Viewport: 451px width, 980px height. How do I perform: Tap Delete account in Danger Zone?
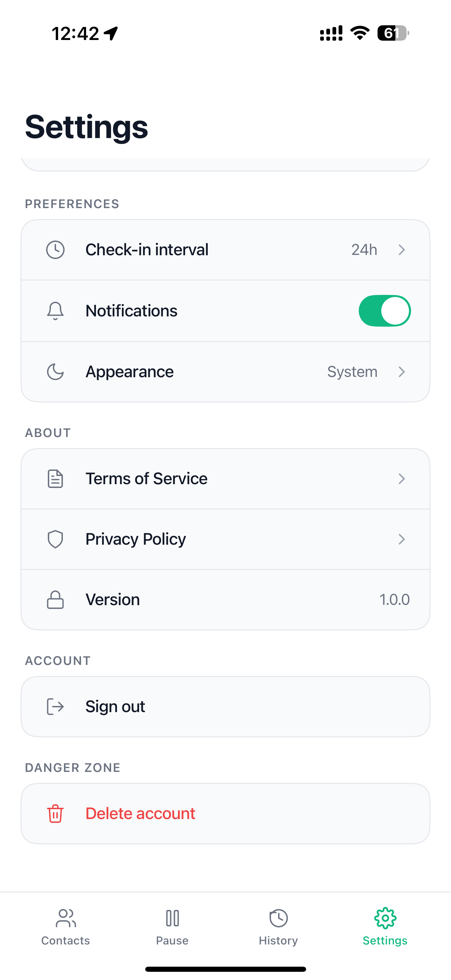pyautogui.click(x=225, y=813)
